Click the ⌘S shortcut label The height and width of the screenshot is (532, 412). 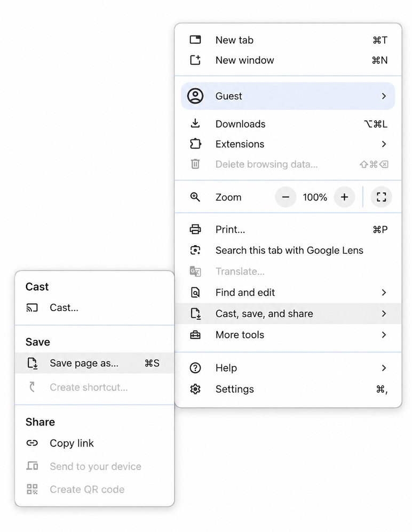152,363
